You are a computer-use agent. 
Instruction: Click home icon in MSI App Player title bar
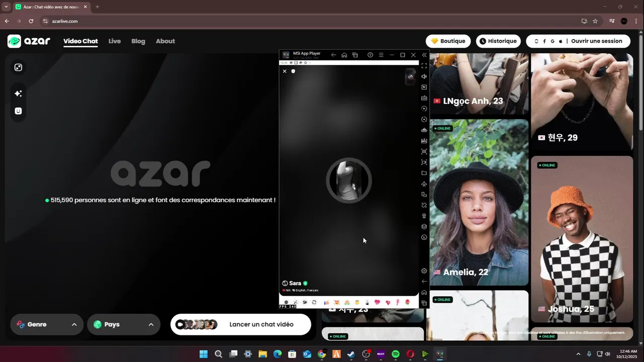point(344,55)
